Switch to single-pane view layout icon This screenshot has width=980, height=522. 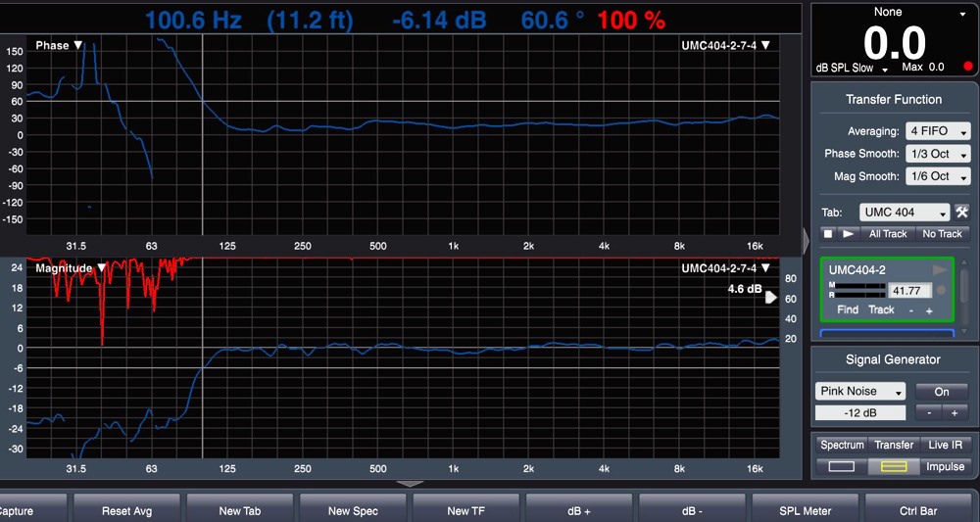pyautogui.click(x=841, y=466)
